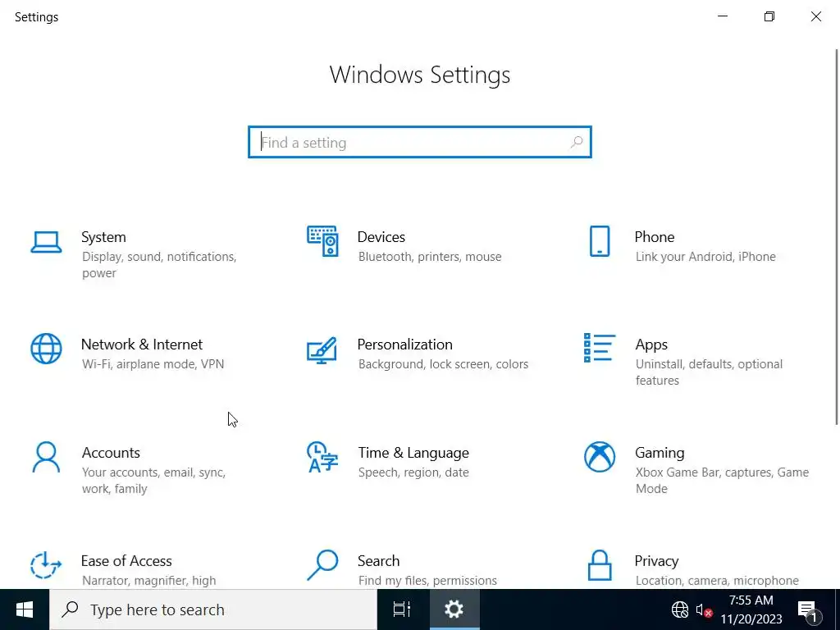840x630 pixels.
Task: Open Network & Internet globe icon
Action: coord(46,349)
